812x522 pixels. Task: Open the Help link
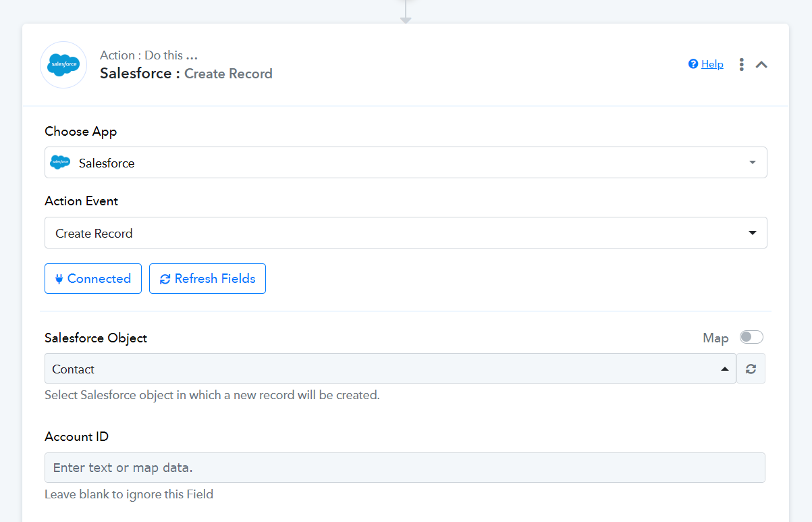[x=712, y=64]
